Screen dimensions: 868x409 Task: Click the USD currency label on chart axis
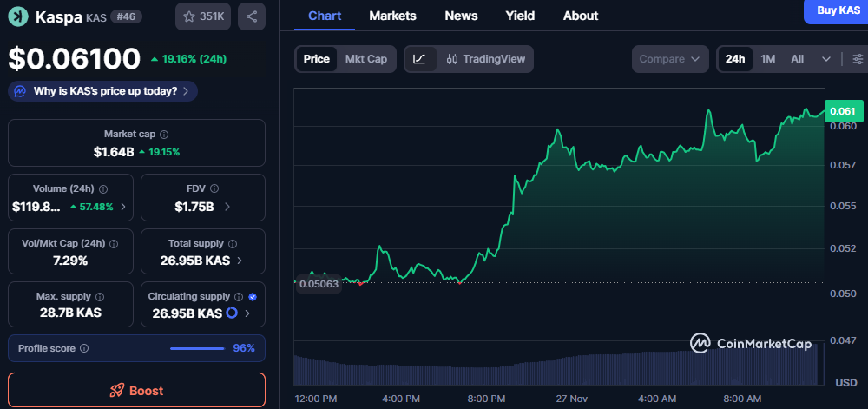(x=845, y=383)
